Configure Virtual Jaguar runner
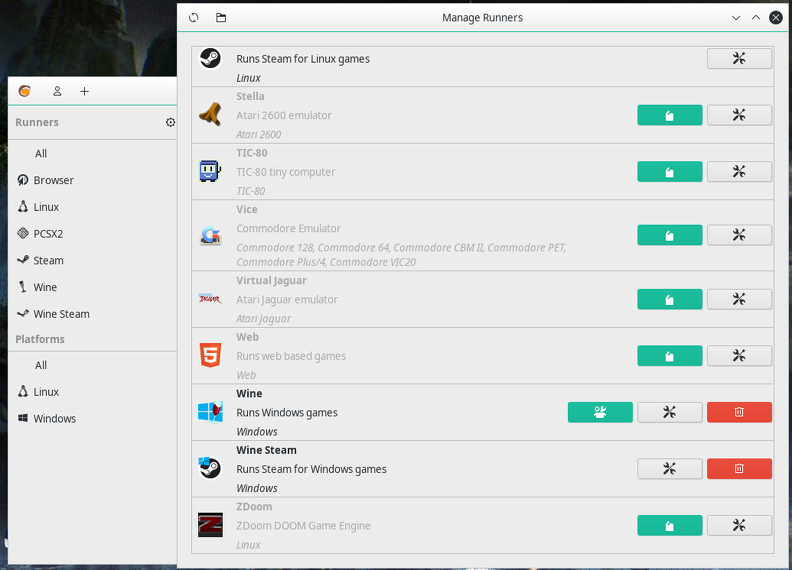The width and height of the screenshot is (792, 570). [739, 299]
